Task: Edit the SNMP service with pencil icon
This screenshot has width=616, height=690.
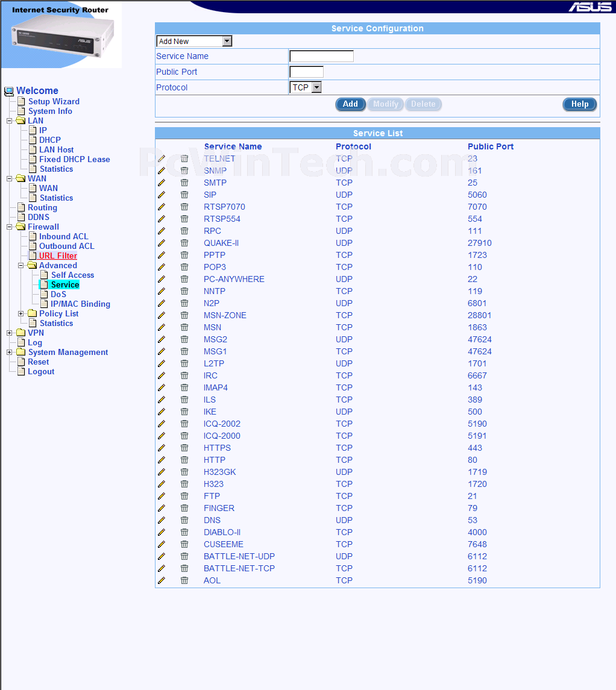Action: 162,171
